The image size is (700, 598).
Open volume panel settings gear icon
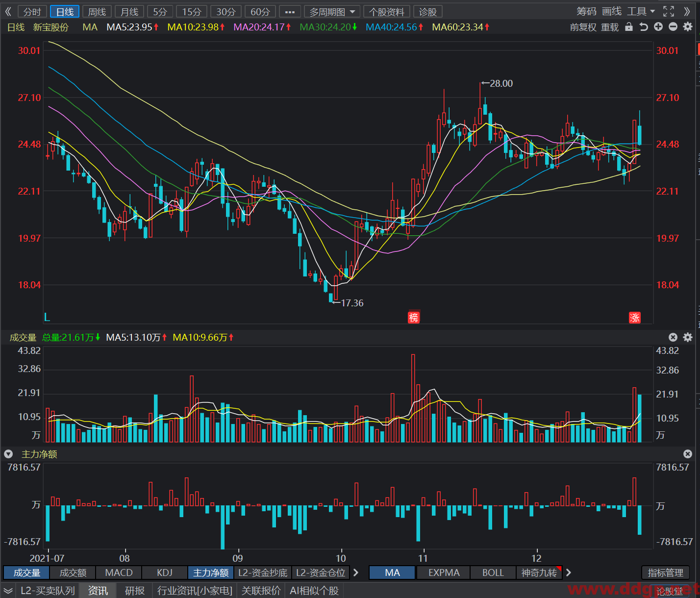[688, 337]
